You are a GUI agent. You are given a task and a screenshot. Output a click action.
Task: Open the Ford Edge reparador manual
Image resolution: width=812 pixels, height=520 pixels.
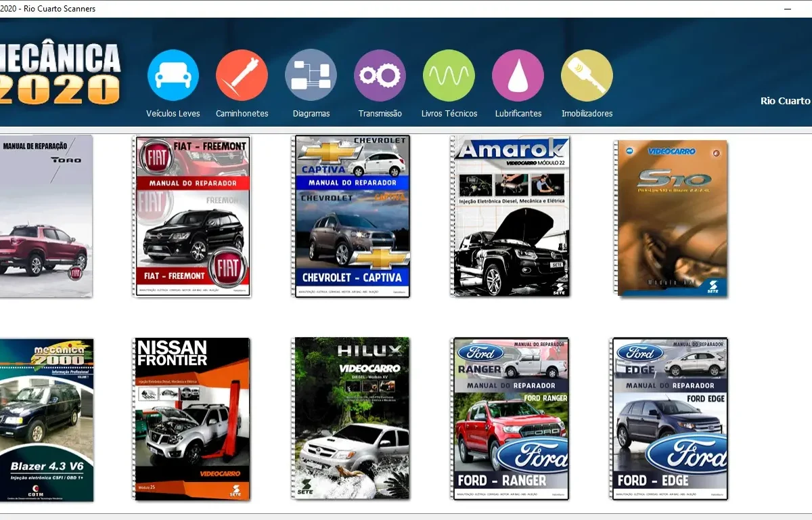coord(669,418)
